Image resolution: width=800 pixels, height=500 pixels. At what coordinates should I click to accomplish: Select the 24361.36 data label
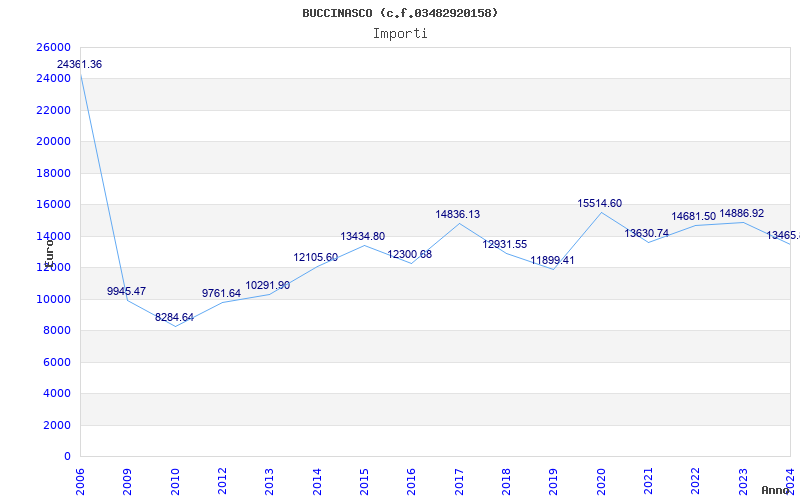pos(79,64)
